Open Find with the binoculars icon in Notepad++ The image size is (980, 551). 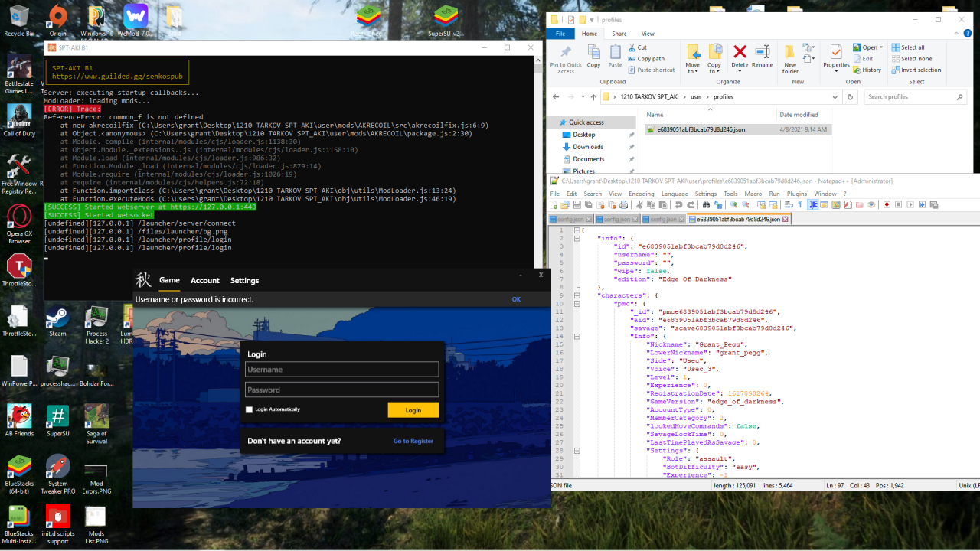coord(706,204)
